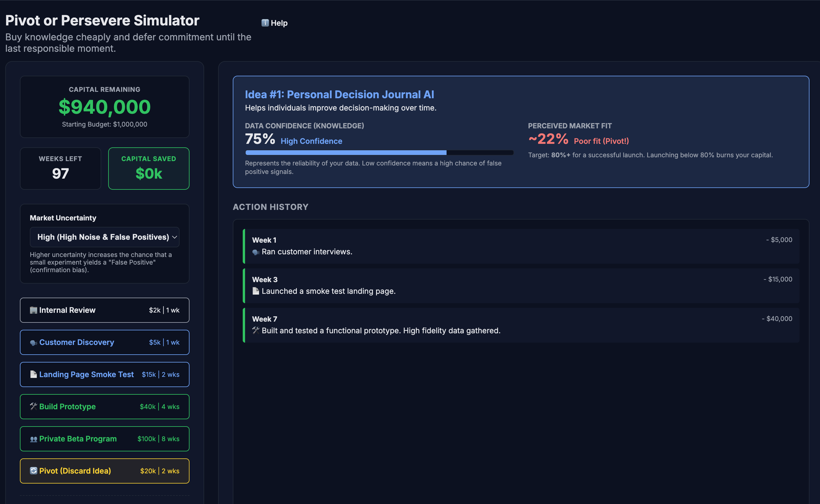
Task: Click the Capital Saved $0k card
Action: point(149,169)
